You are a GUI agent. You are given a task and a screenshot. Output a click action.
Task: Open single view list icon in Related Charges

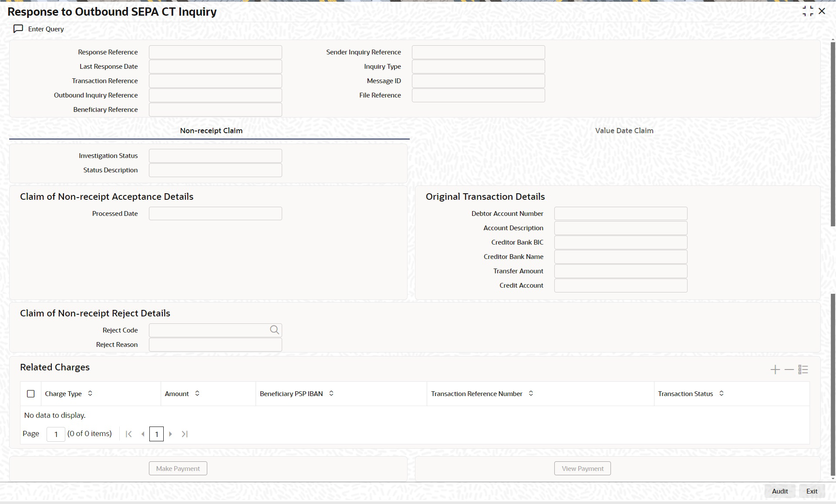coord(803,370)
